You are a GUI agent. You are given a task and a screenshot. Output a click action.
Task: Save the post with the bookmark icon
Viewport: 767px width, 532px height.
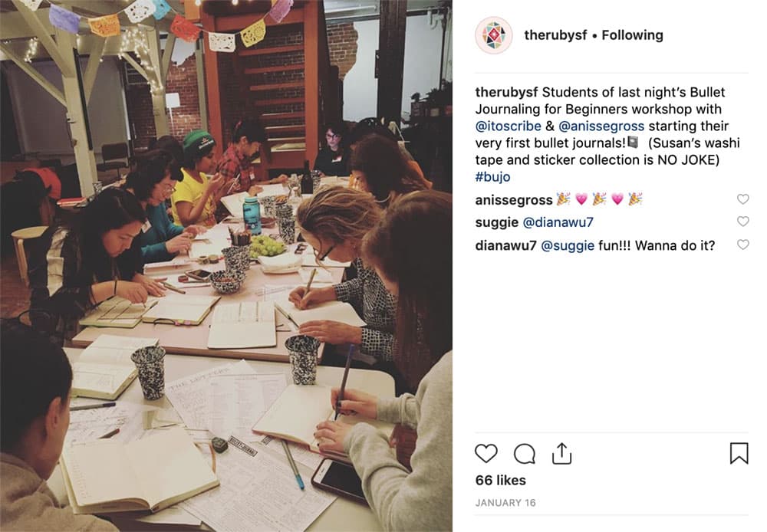click(x=739, y=453)
